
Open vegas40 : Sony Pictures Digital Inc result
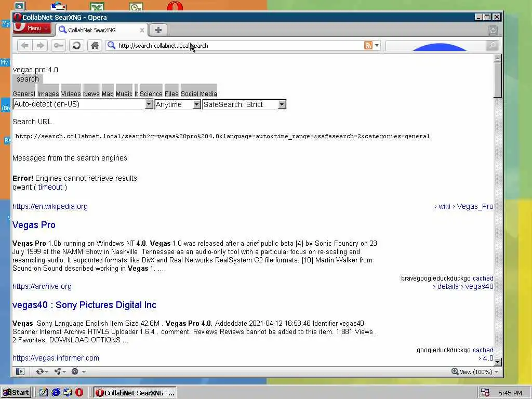click(x=84, y=304)
